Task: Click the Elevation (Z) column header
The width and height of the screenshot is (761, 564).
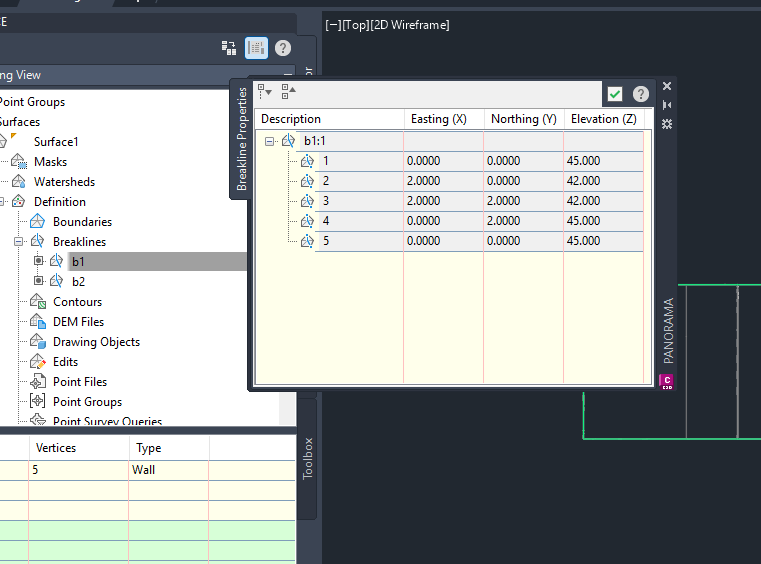Action: [x=603, y=119]
